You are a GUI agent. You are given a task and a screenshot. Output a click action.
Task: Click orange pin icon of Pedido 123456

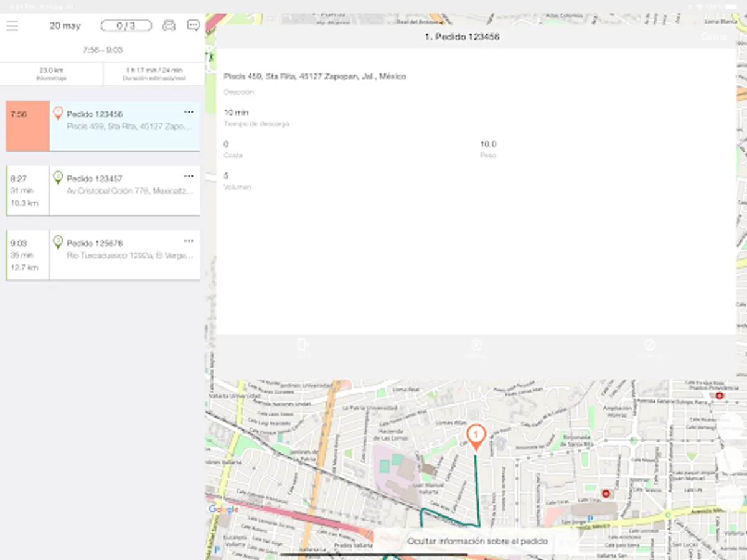[58, 113]
